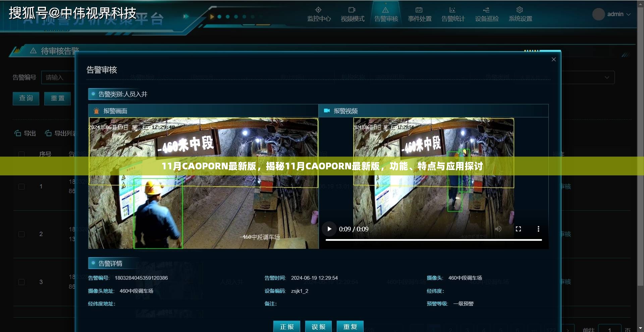Viewport: 644px width, 332px height.
Task: Play the alarm video
Action: point(329,229)
